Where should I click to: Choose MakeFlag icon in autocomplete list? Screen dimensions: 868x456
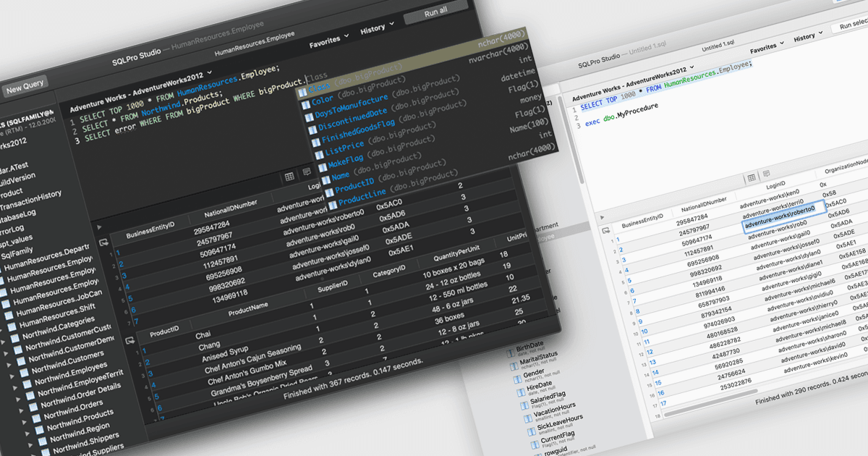tap(322, 169)
